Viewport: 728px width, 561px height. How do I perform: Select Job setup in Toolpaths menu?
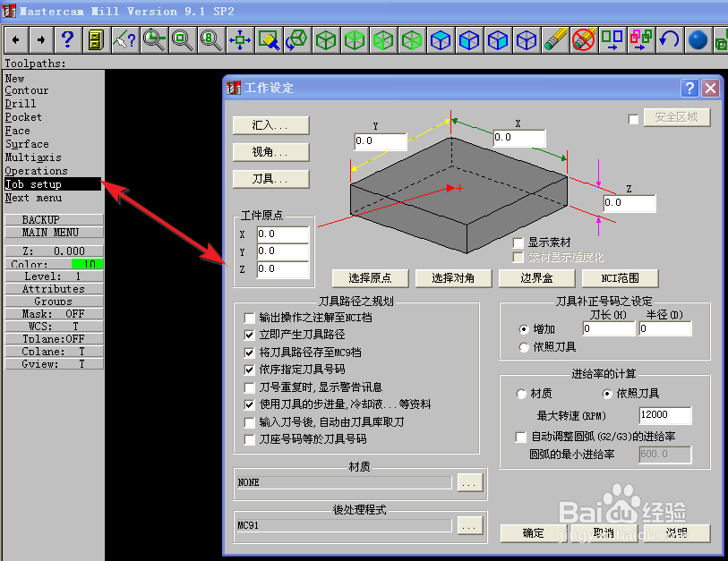[x=53, y=184]
